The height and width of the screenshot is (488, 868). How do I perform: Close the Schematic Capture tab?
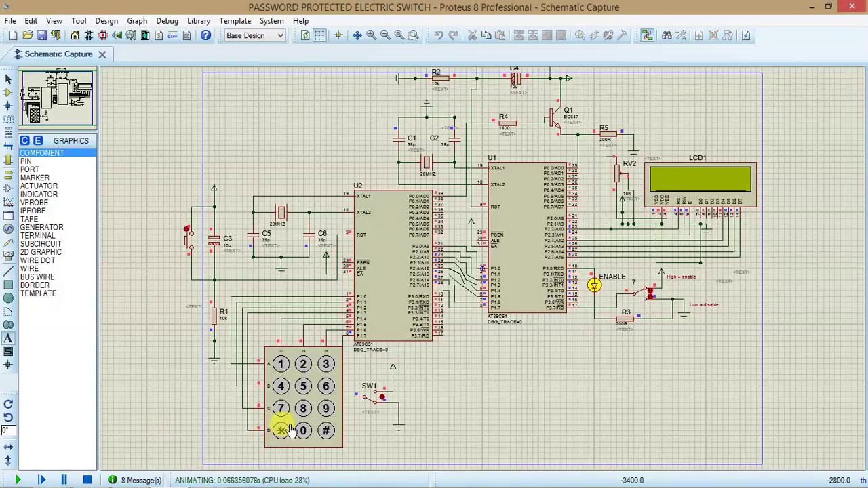click(x=102, y=54)
